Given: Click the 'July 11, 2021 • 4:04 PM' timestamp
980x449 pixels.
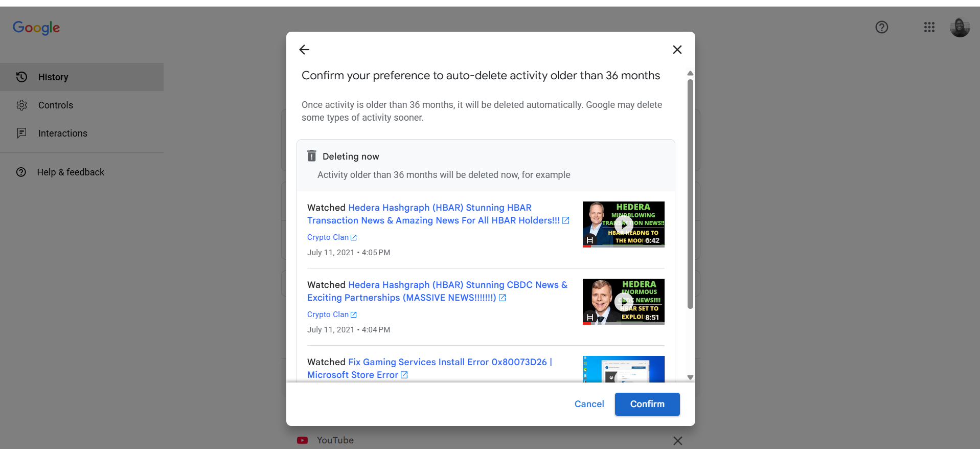Looking at the screenshot, I should coord(349,330).
